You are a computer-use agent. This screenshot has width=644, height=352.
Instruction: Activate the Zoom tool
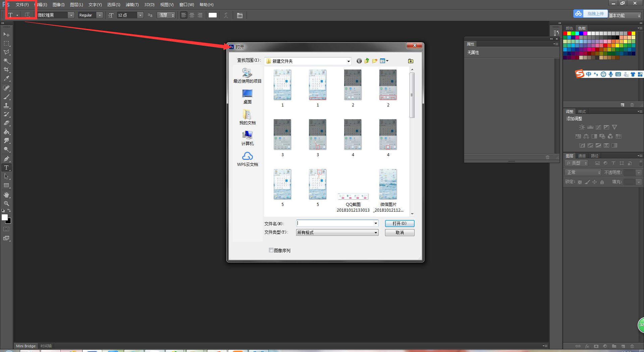pos(6,204)
